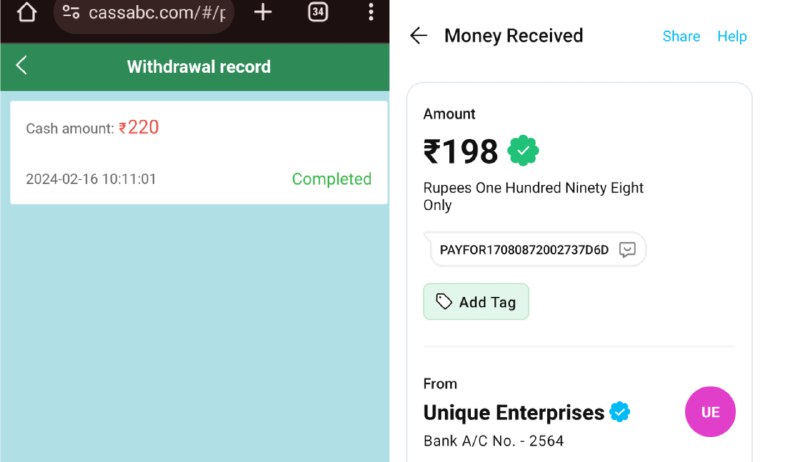Click the UE avatar circle
Image resolution: width=800 pixels, height=462 pixels.
(710, 412)
